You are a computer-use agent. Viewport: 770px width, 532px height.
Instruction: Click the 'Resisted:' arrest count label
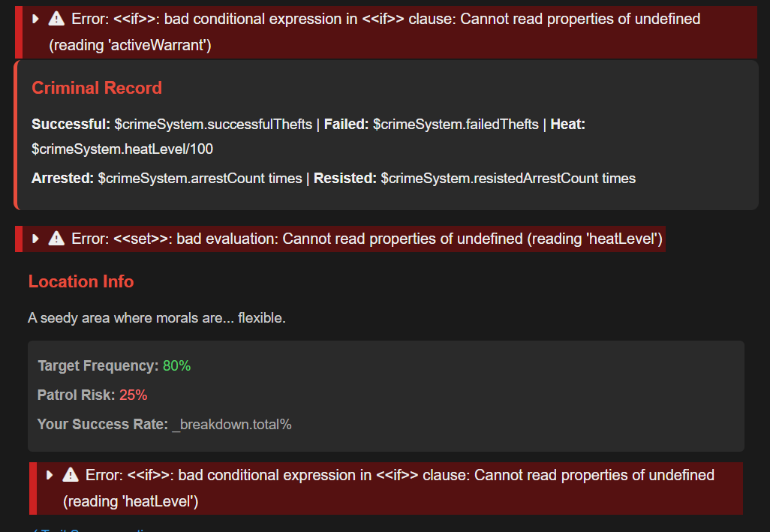click(345, 179)
